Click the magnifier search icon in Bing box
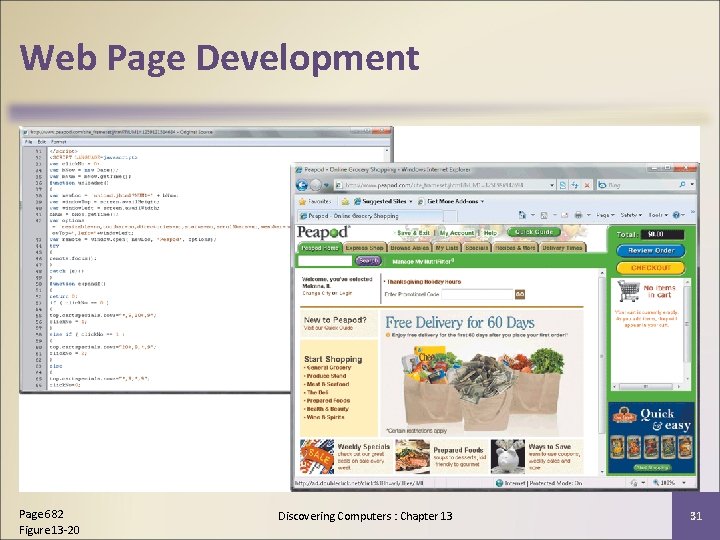Image resolution: width=720 pixels, height=540 pixels. pyautogui.click(x=682, y=185)
